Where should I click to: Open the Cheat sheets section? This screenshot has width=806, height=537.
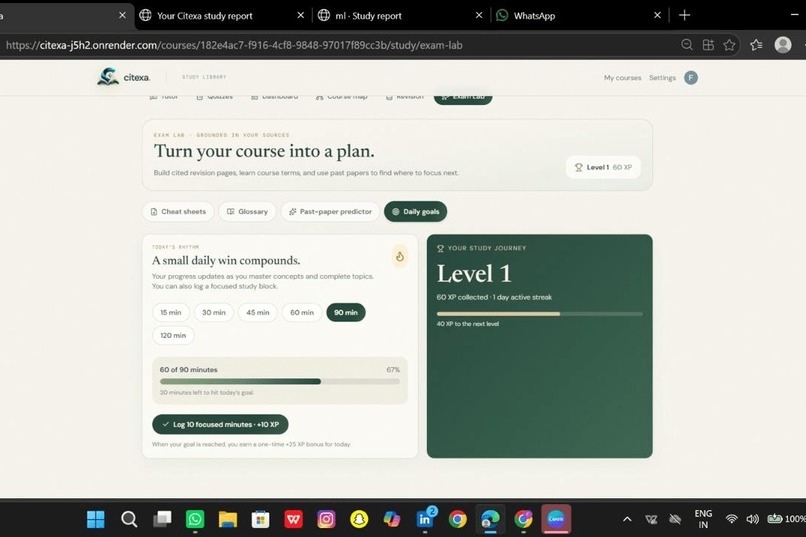(x=178, y=212)
